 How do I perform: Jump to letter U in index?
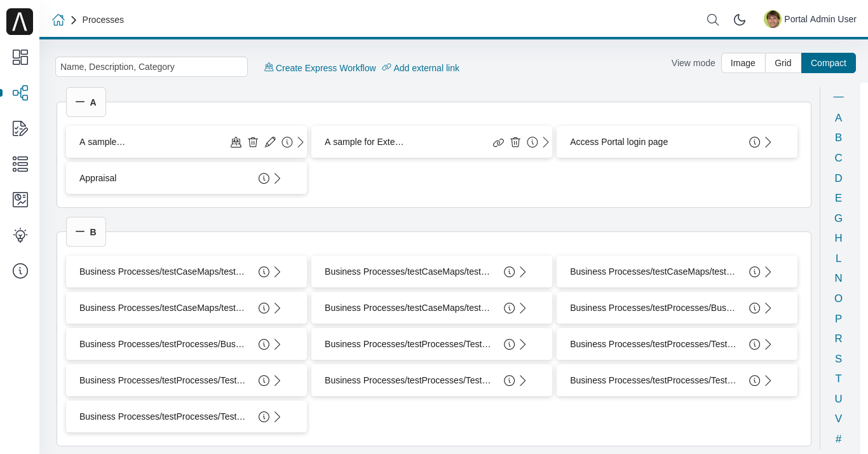coord(838,399)
